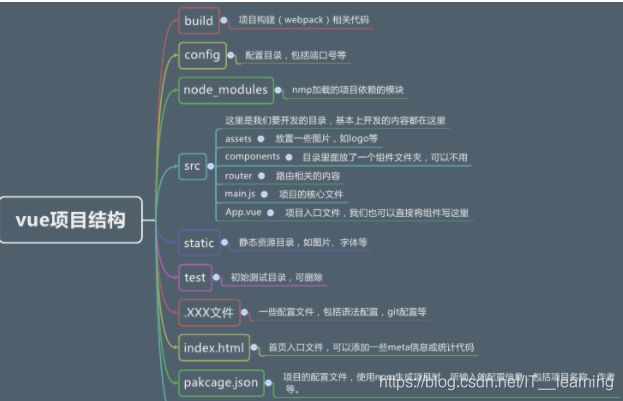Viewport: 623px width, 401px height.
Task: Click the note dot beside config
Action: click(x=232, y=55)
